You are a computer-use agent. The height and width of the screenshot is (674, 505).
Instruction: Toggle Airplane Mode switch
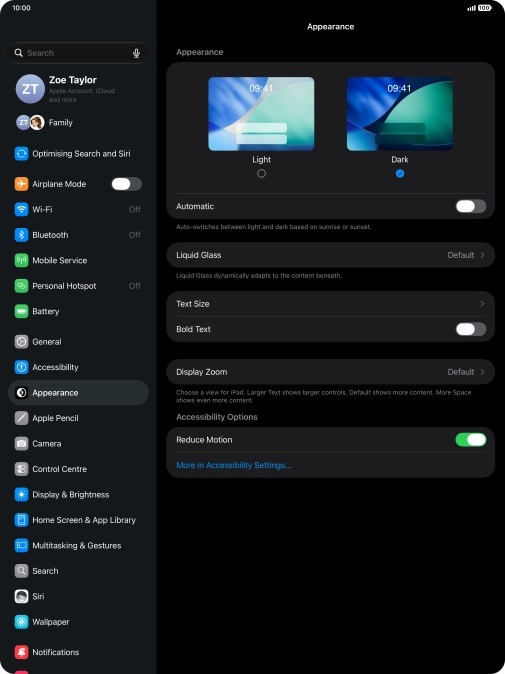click(x=126, y=184)
